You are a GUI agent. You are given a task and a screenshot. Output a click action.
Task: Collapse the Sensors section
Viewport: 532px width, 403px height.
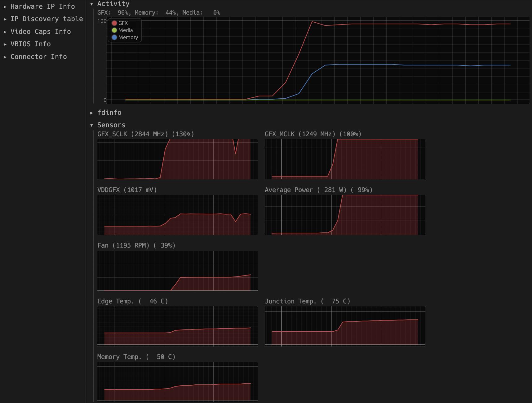pos(111,125)
